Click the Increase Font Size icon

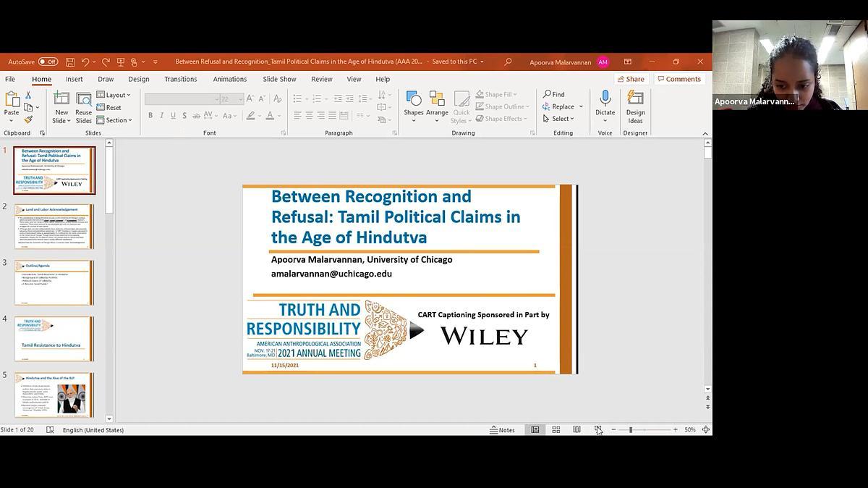point(250,98)
